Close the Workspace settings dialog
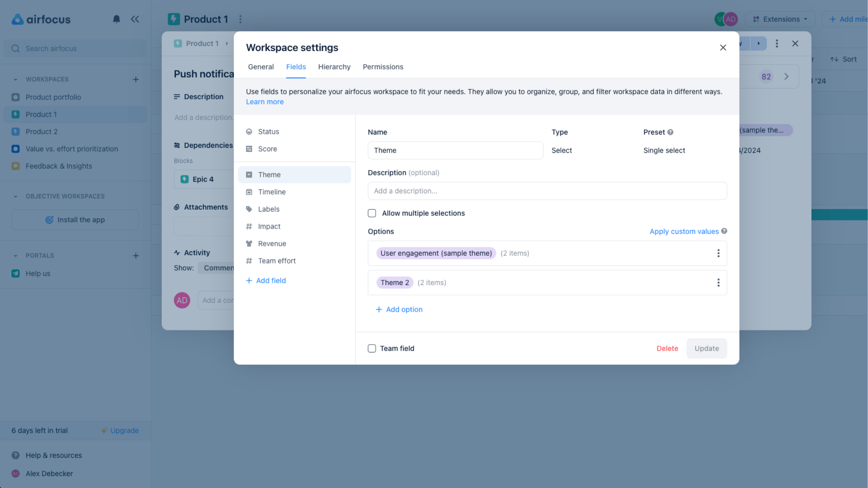Viewport: 868px width, 488px height. [x=723, y=47]
